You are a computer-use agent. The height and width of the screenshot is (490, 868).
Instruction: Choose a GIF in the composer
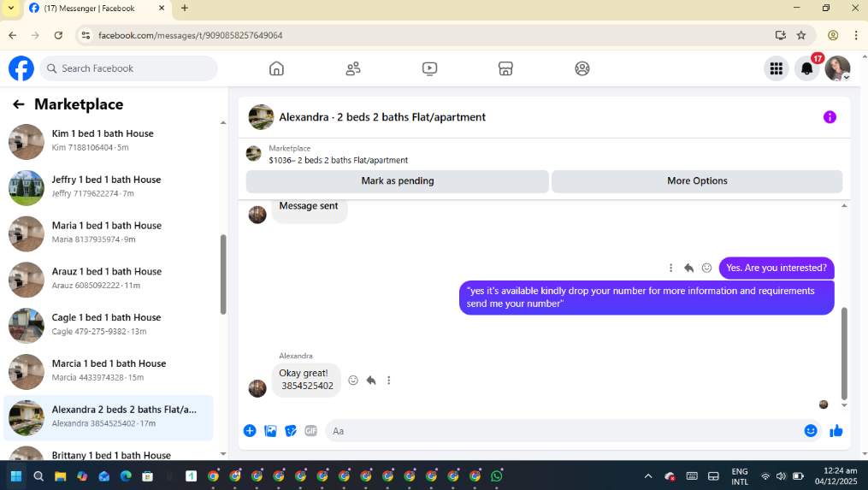pos(311,431)
